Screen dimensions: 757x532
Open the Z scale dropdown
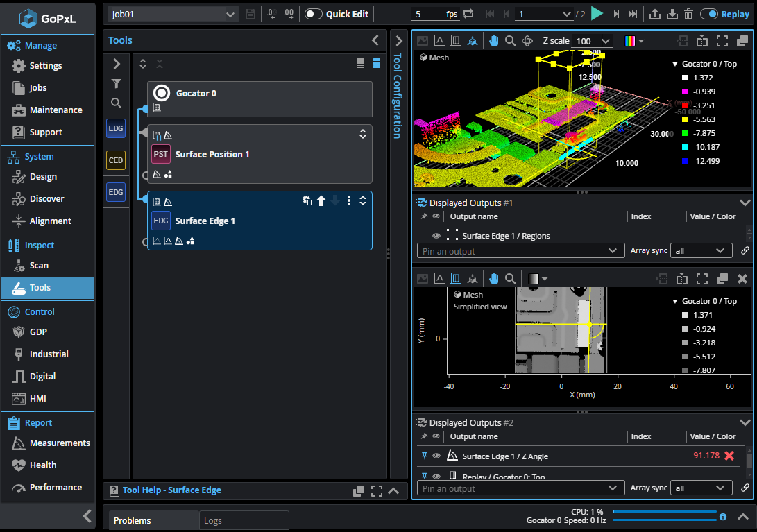pos(594,41)
